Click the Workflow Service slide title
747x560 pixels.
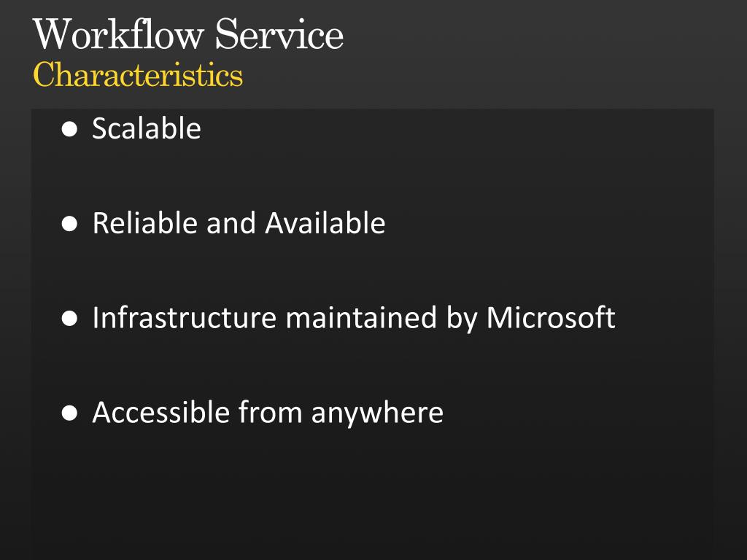pos(188,34)
